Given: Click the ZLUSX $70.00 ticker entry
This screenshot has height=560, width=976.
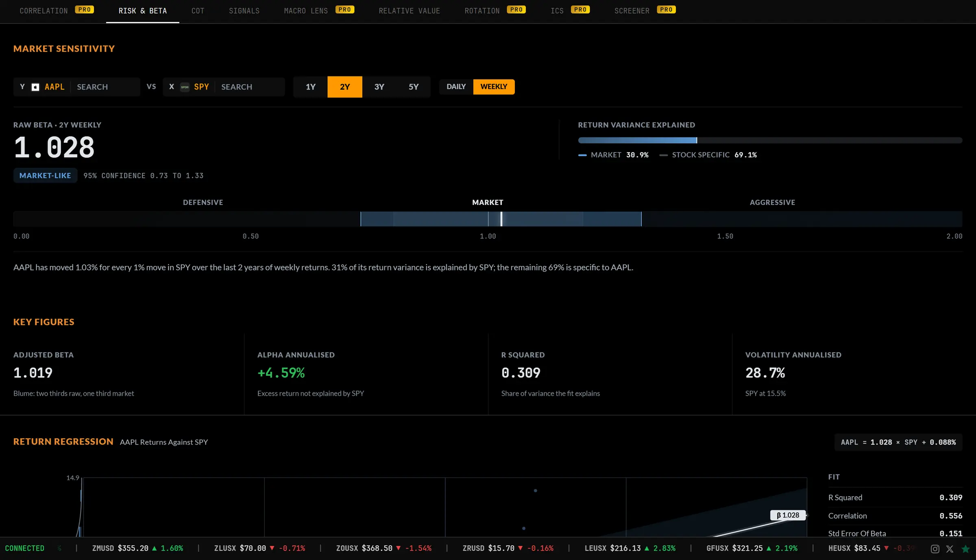Looking at the screenshot, I should 259,549.
